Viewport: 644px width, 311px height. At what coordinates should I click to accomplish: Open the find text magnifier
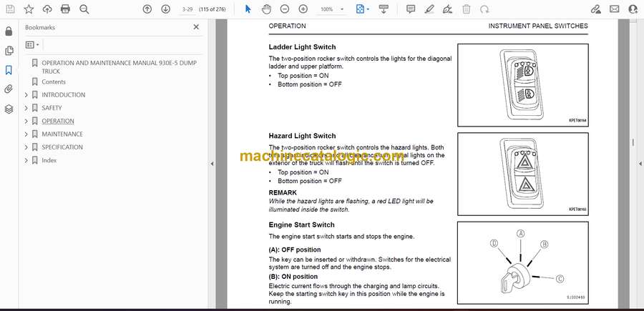(x=84, y=9)
